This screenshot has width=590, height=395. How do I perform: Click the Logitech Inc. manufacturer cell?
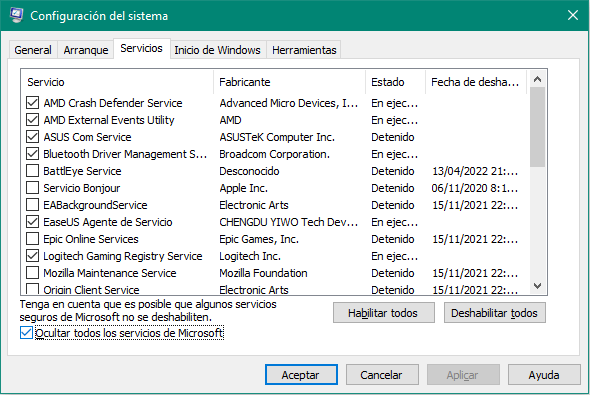click(250, 256)
